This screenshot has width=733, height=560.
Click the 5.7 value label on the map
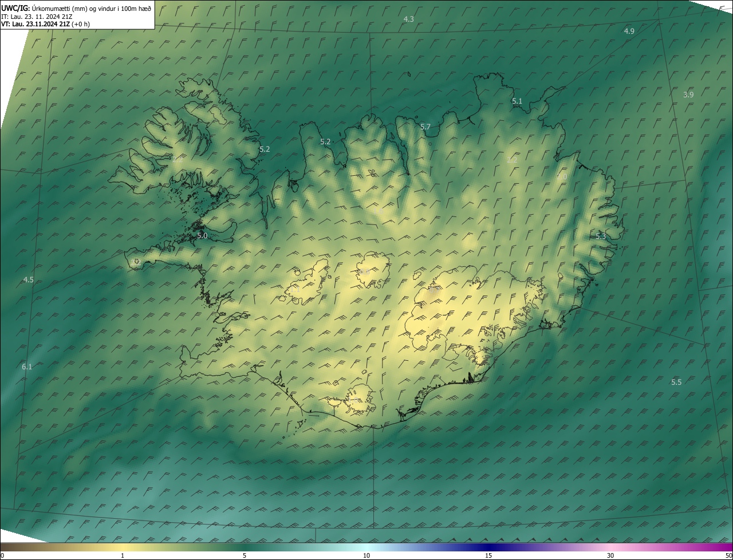425,127
